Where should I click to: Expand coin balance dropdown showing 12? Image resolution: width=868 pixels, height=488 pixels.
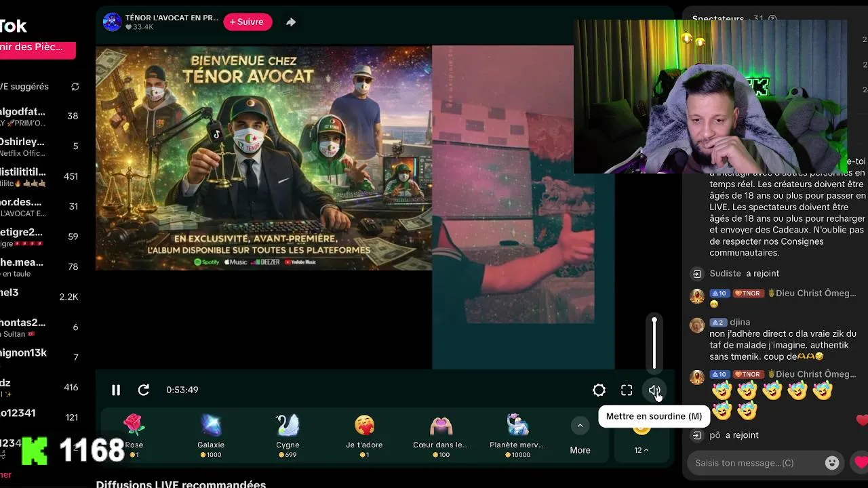[641, 450]
